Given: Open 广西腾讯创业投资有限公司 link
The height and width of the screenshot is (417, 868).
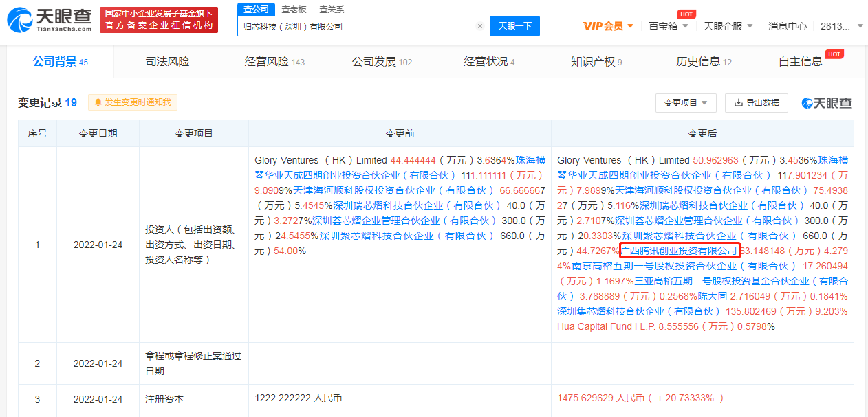Looking at the screenshot, I should tap(679, 250).
